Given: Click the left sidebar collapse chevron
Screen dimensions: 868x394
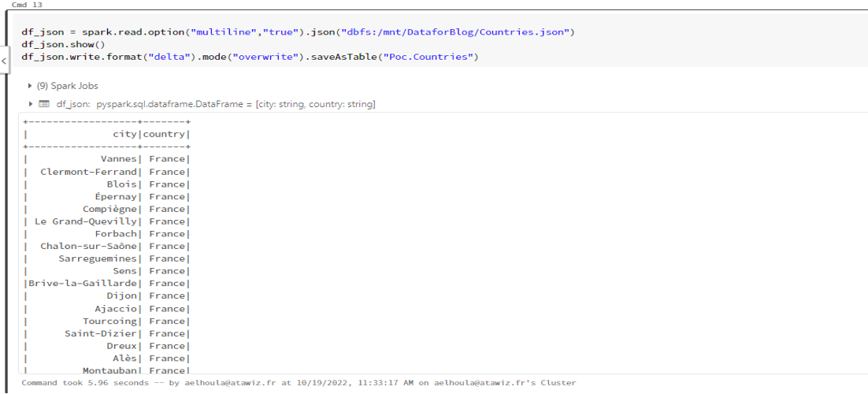Looking at the screenshot, I should click(x=3, y=61).
